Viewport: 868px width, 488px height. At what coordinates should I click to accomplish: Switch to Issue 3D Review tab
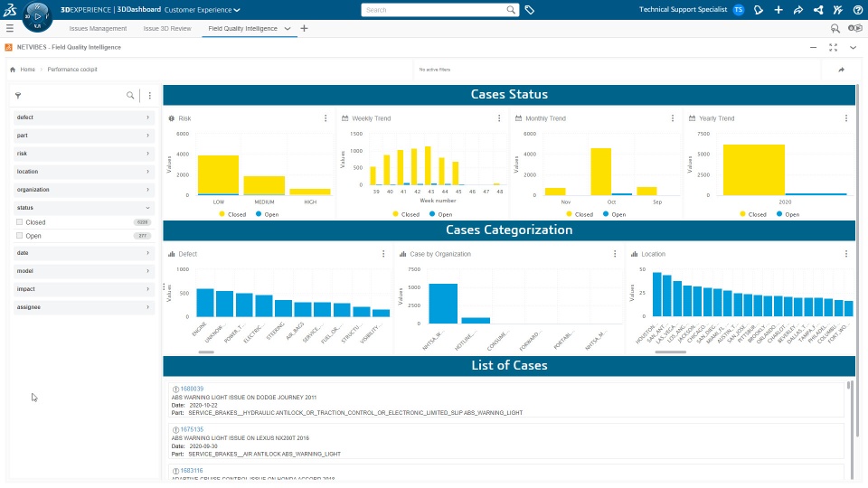tap(167, 28)
